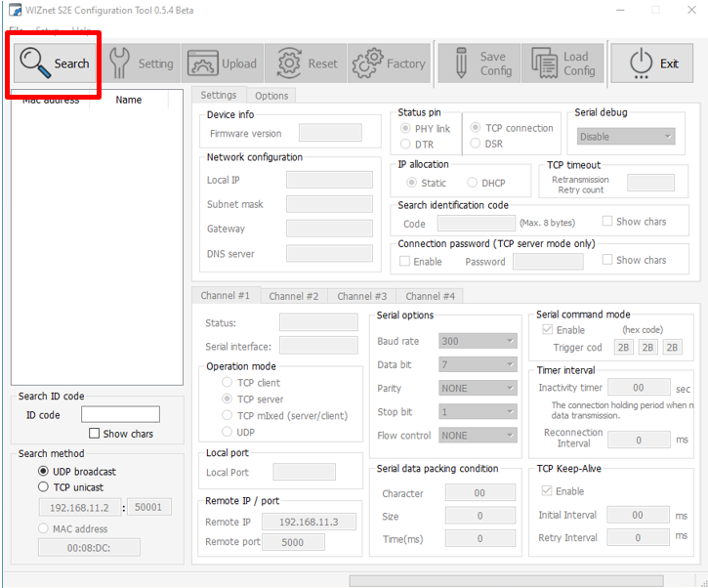The image size is (708, 588).
Task: Click the Subnet mask field
Action: pos(330,204)
